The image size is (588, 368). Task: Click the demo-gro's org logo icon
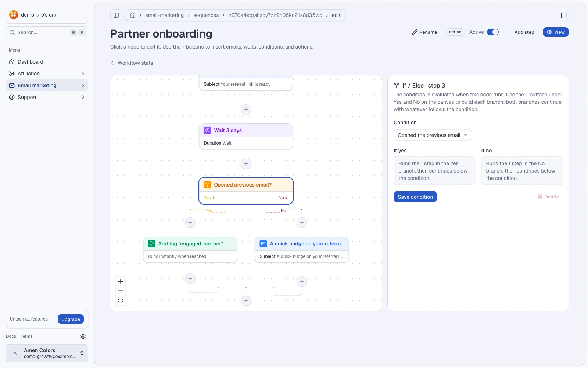pos(14,15)
